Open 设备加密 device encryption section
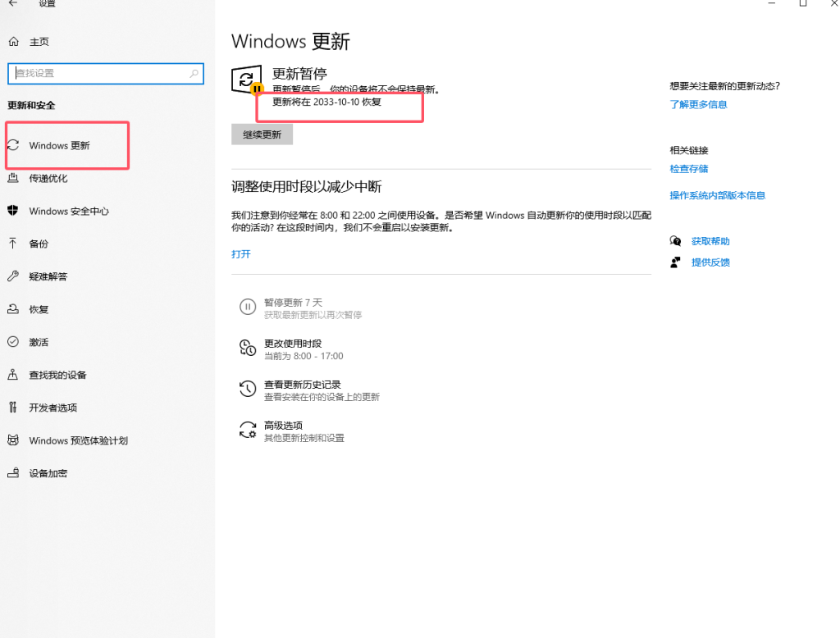This screenshot has height=638, width=840. pos(48,474)
